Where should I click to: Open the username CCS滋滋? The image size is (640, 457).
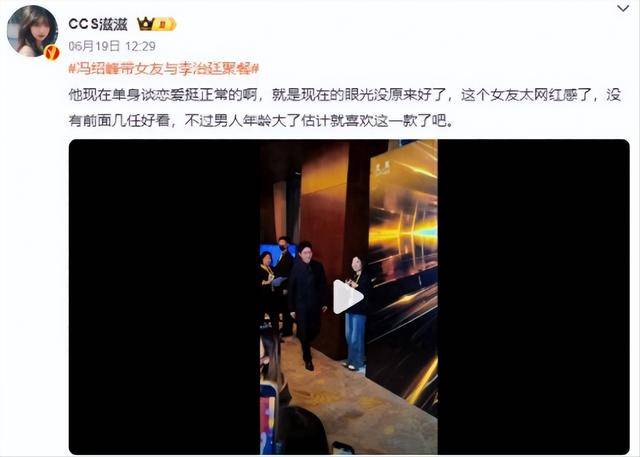pyautogui.click(x=98, y=24)
